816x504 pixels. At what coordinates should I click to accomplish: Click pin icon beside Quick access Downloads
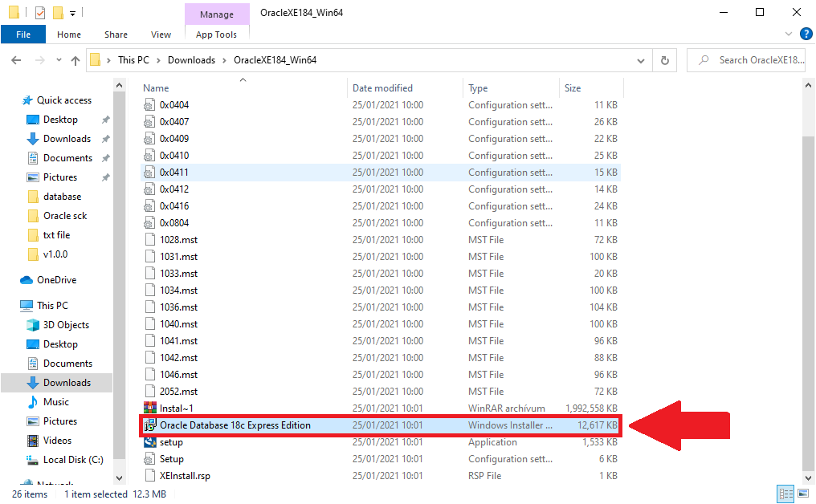pyautogui.click(x=106, y=139)
